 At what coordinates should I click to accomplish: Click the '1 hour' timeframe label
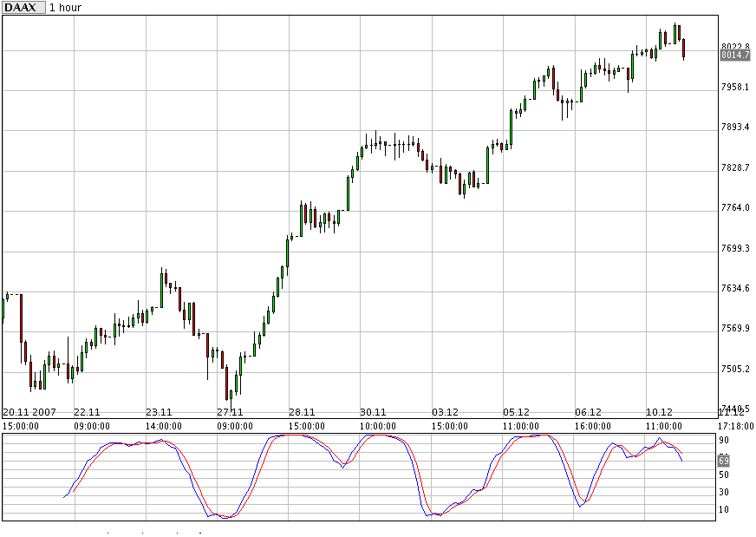[x=66, y=8]
